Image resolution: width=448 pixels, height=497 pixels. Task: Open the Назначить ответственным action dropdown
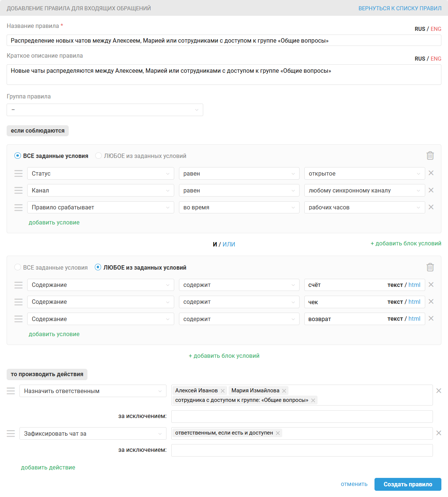click(x=93, y=391)
